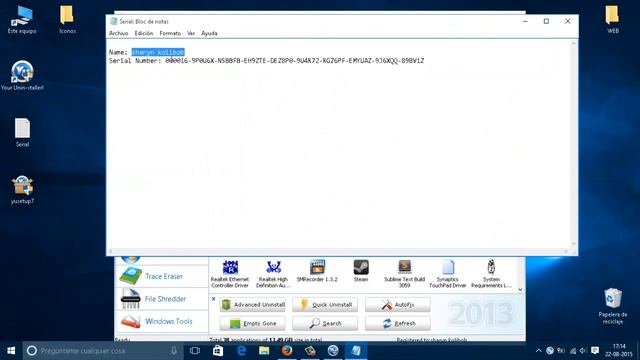
Task: Click the volume icon in tray
Action: click(x=583, y=351)
